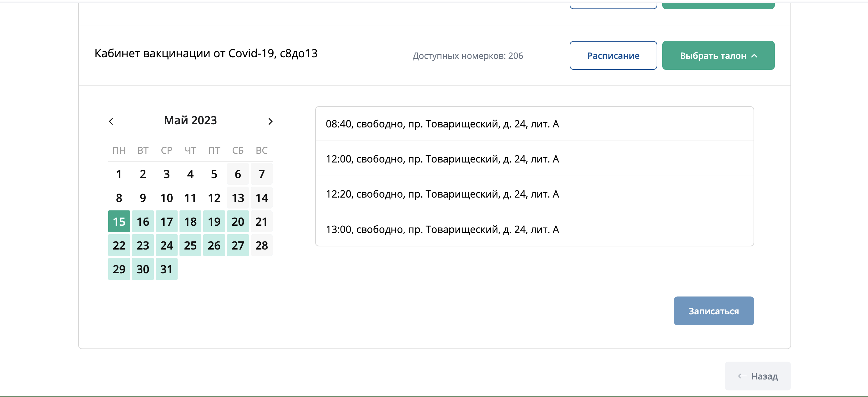Pick the 12:20 appointment slot

(x=534, y=194)
